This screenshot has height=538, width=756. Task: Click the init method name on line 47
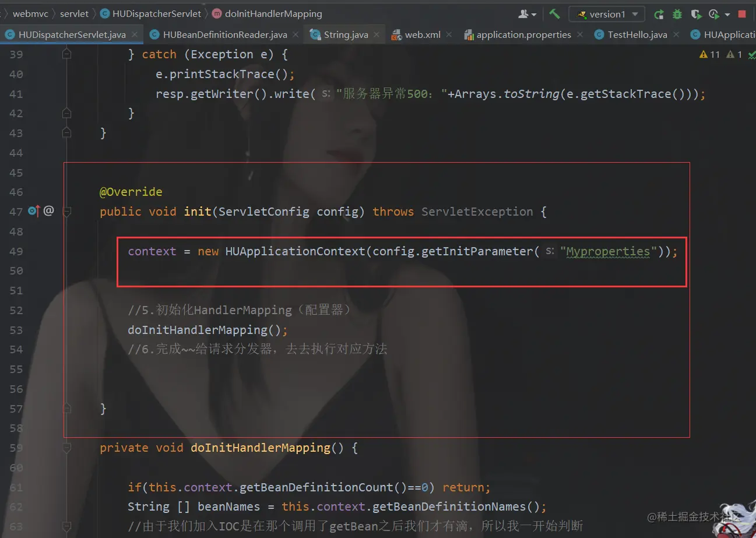pos(198,212)
